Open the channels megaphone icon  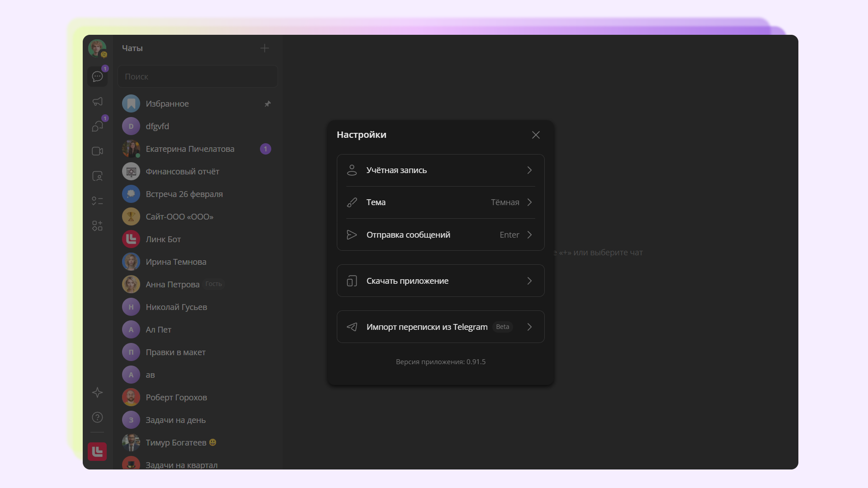[97, 102]
